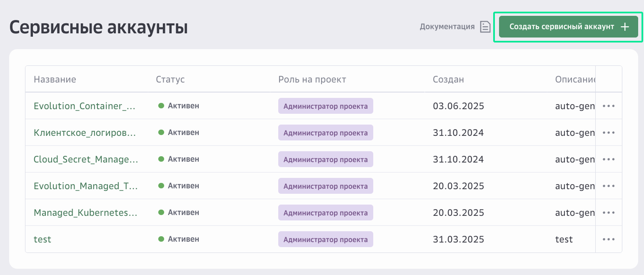Open actions menu for Evolution_Container row
644x275 pixels.
pyautogui.click(x=609, y=106)
